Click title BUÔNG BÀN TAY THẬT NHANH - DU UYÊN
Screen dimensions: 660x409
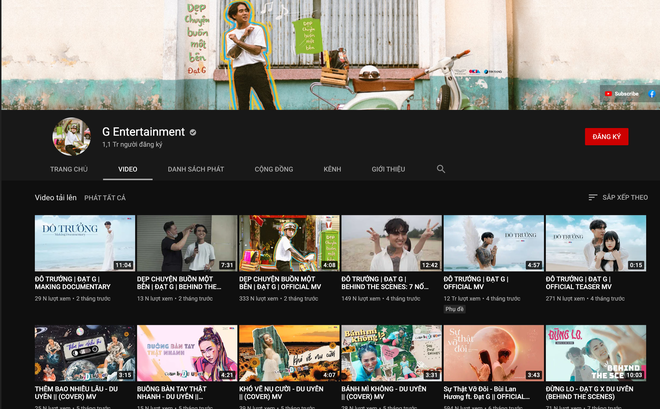click(x=172, y=393)
